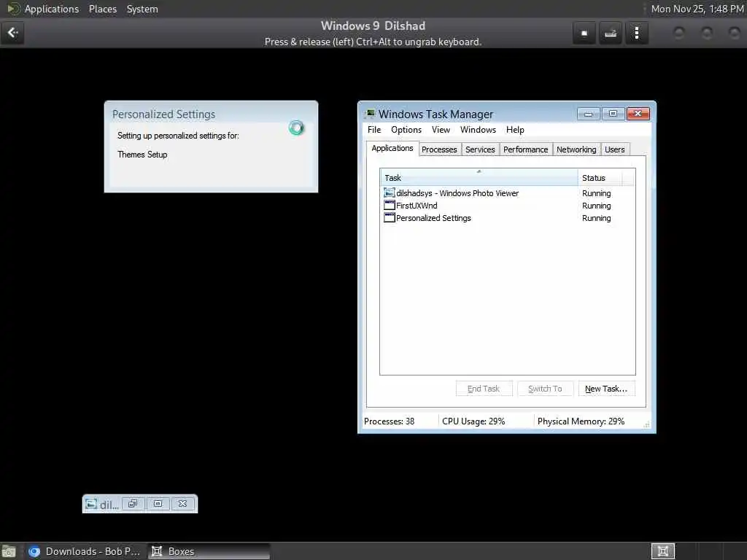Sort by the Task column header
This screenshot has width=747, height=560.
click(479, 177)
